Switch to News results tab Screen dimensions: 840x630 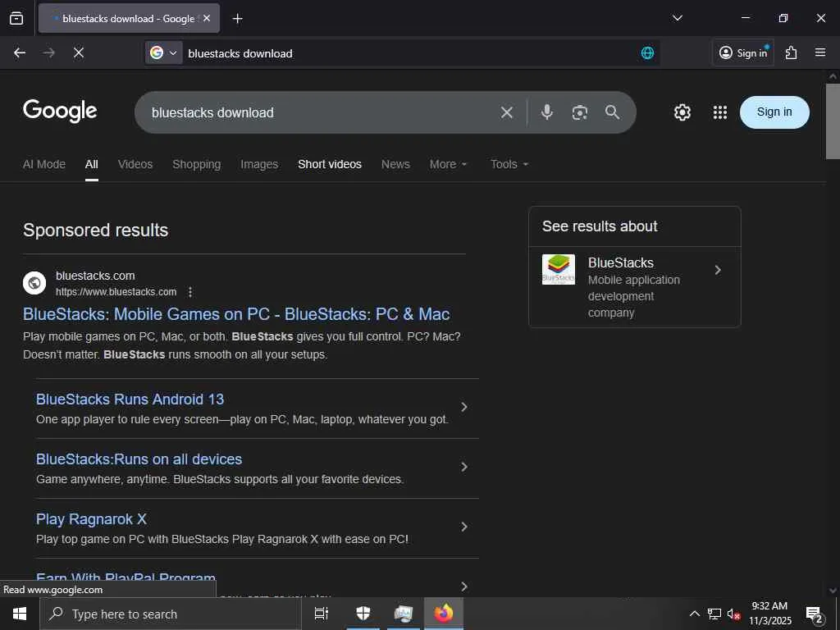coord(395,164)
